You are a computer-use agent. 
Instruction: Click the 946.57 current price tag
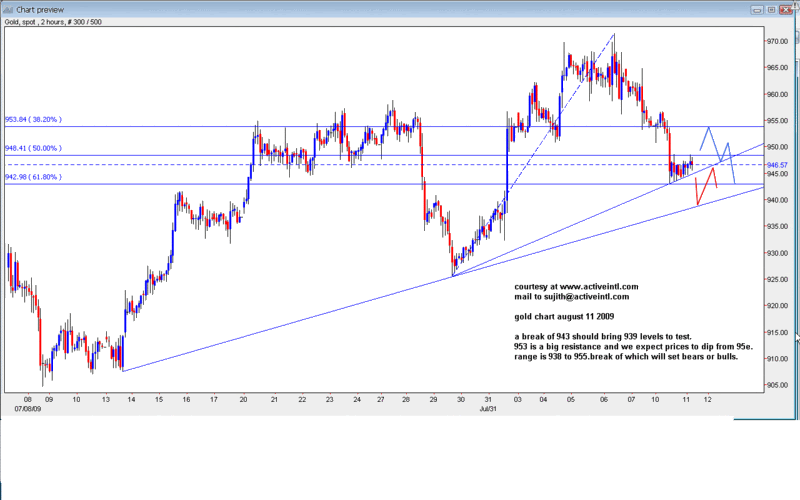(778, 165)
